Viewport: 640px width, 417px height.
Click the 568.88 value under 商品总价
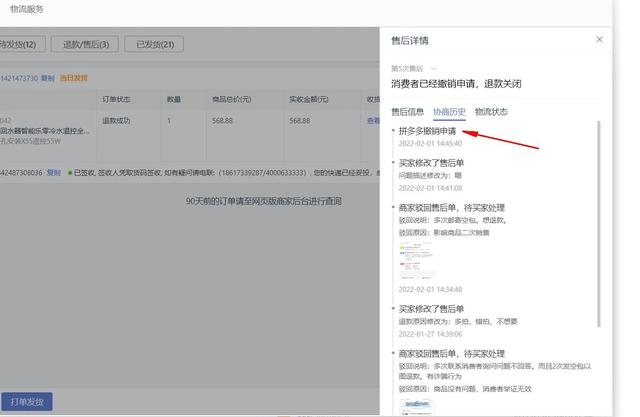(222, 121)
